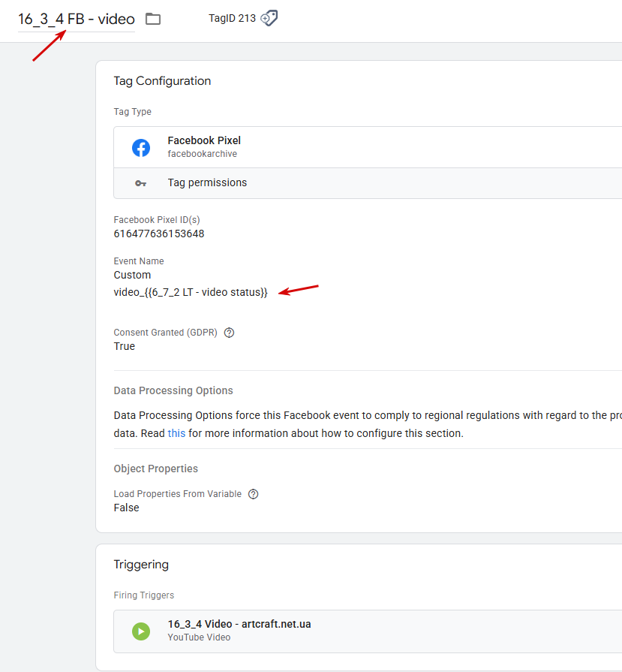The image size is (622, 672).
Task: Click the green YouTube Video trigger icon
Action: 141,631
